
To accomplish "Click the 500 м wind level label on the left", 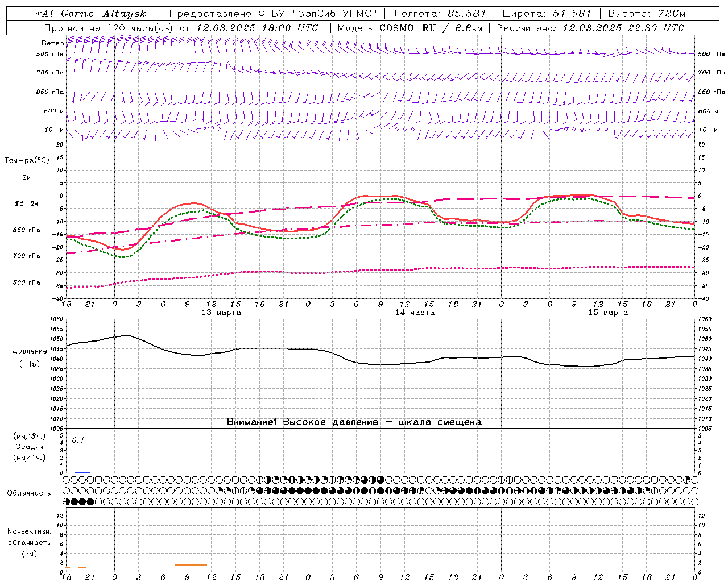I will pyautogui.click(x=54, y=111).
